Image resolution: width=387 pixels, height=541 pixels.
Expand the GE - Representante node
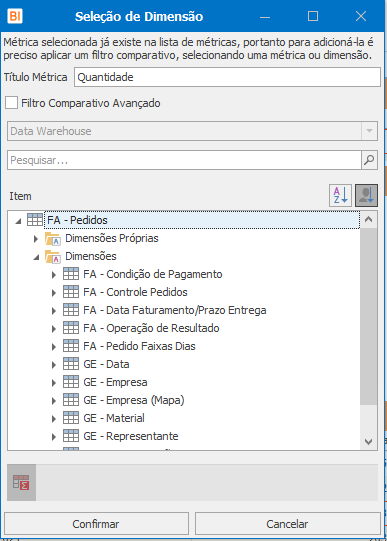click(54, 436)
